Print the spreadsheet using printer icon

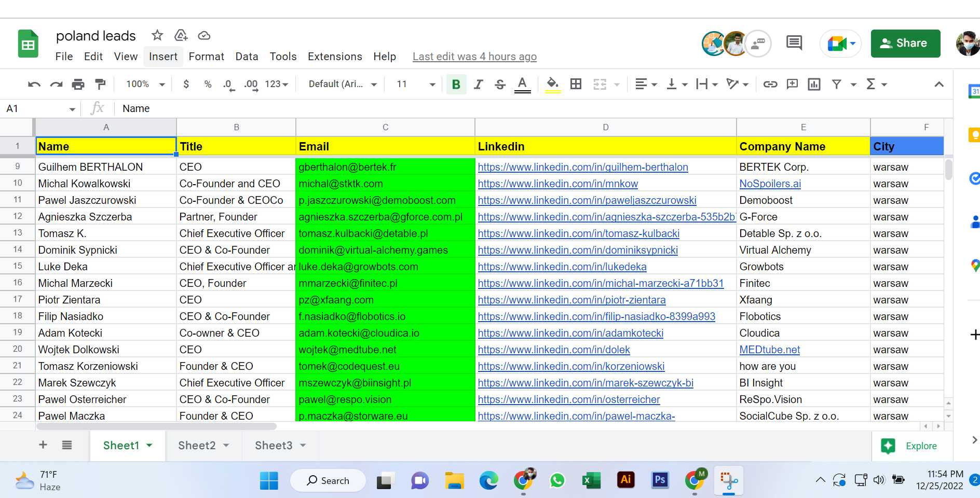[x=78, y=84]
